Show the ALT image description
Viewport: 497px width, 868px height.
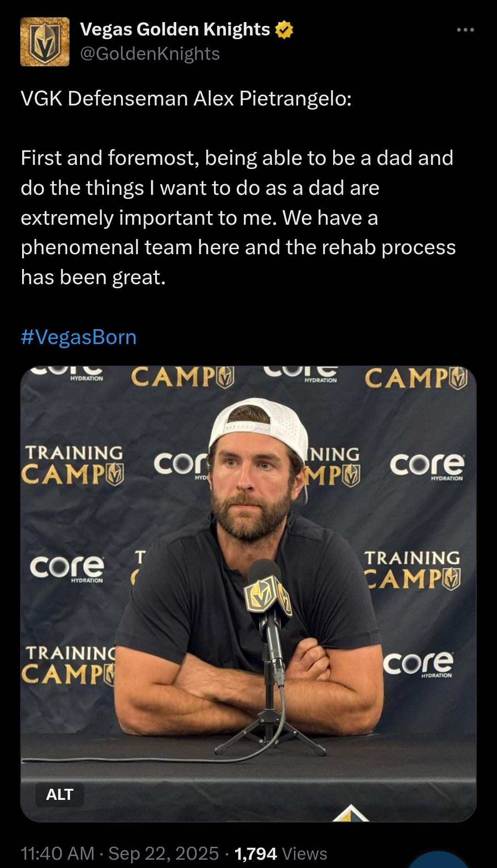[60, 794]
